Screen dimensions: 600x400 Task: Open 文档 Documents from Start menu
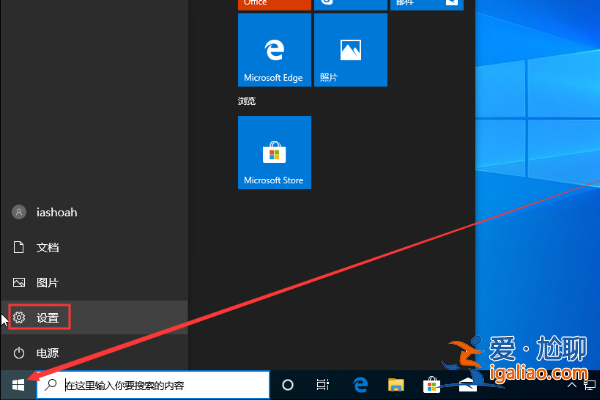tap(94, 247)
